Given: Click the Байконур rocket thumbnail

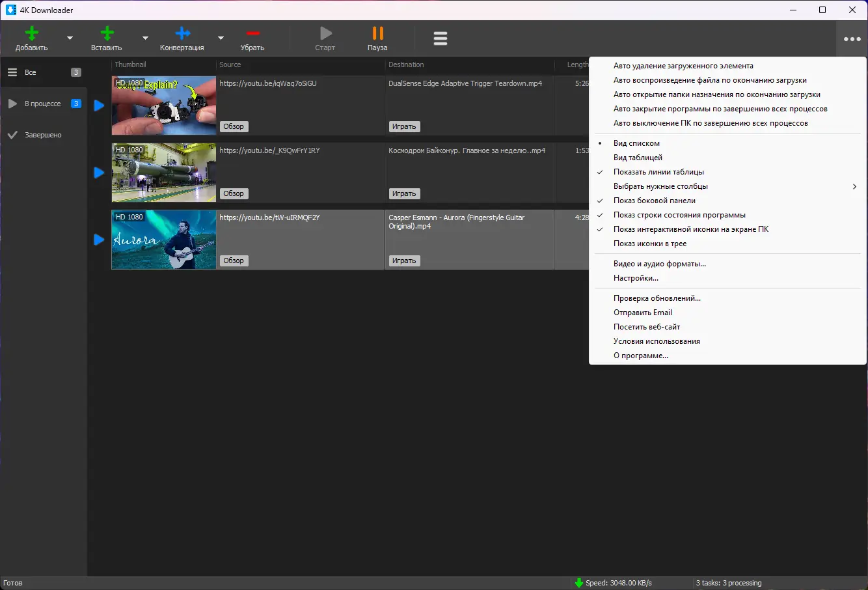Looking at the screenshot, I should 164,173.
